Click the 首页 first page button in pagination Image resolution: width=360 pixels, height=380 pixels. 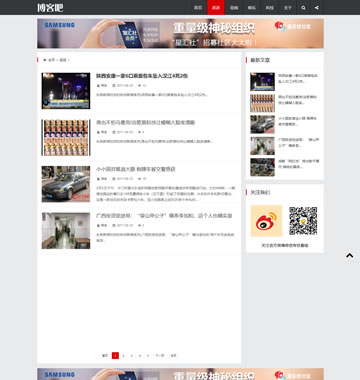[x=105, y=356]
